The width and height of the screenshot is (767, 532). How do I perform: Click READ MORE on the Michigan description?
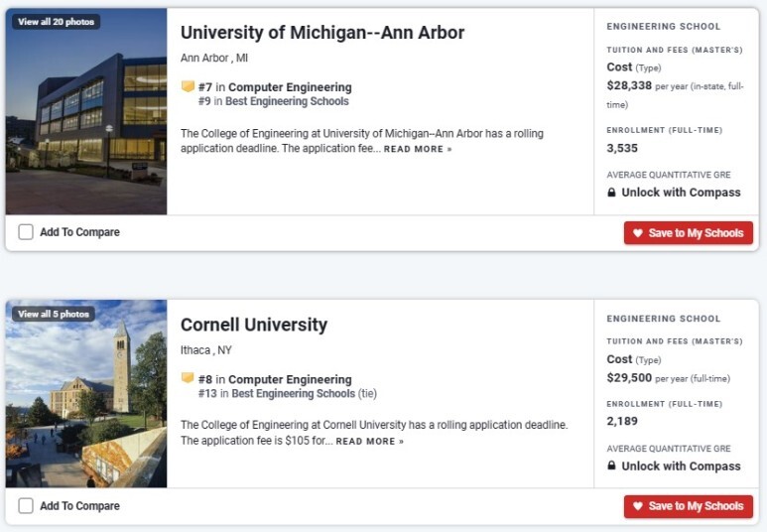point(418,149)
